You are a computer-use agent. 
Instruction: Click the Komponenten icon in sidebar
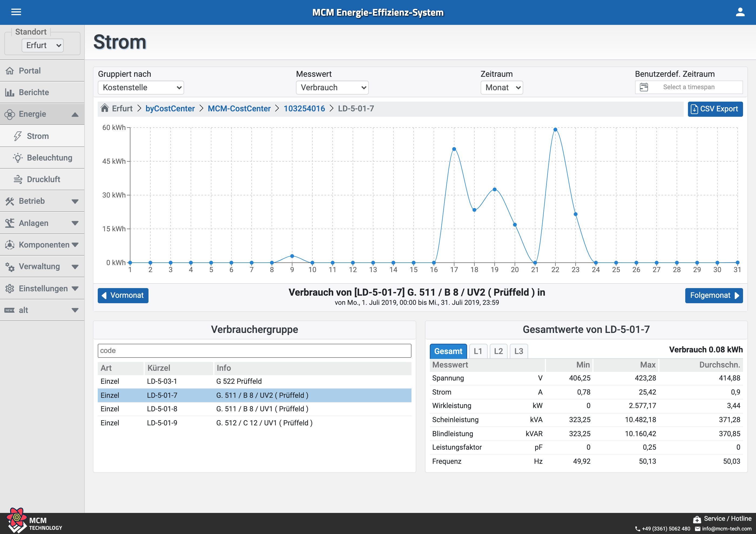pos(10,245)
